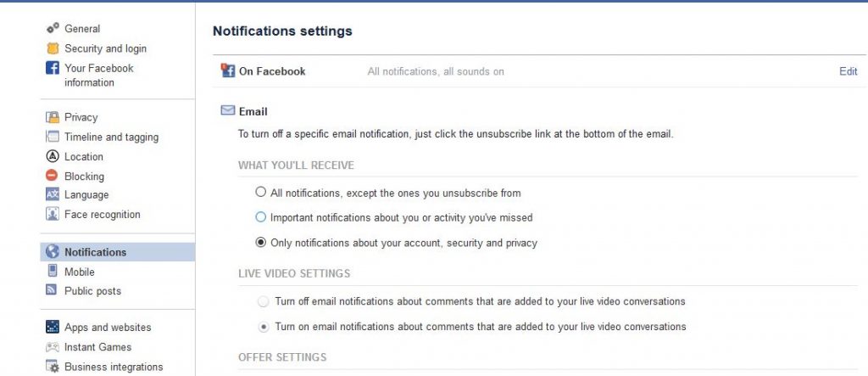Viewport: 868px width, 376px height.
Task: Select All notifications except unsubscribed option
Action: click(261, 193)
